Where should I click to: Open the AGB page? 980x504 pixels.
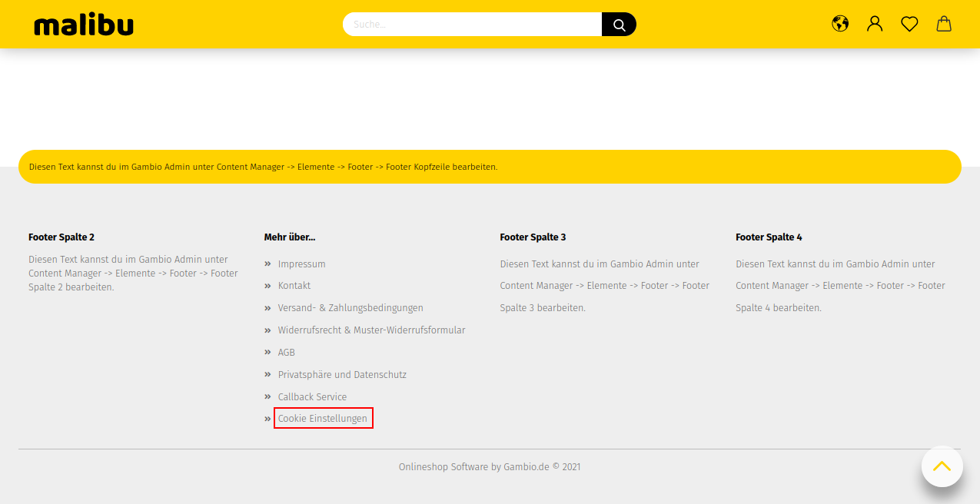286,352
